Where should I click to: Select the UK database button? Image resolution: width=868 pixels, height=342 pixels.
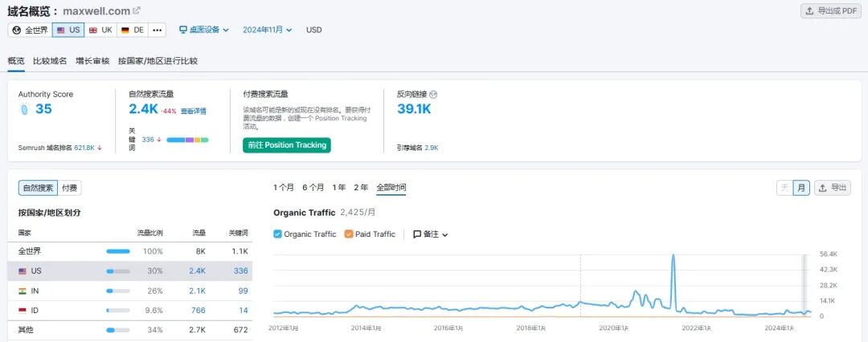[100, 30]
